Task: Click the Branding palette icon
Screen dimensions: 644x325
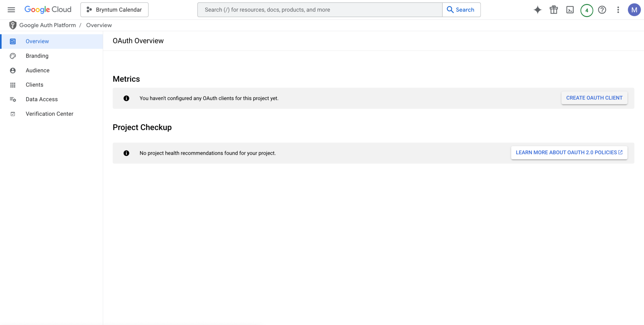Action: [x=13, y=56]
